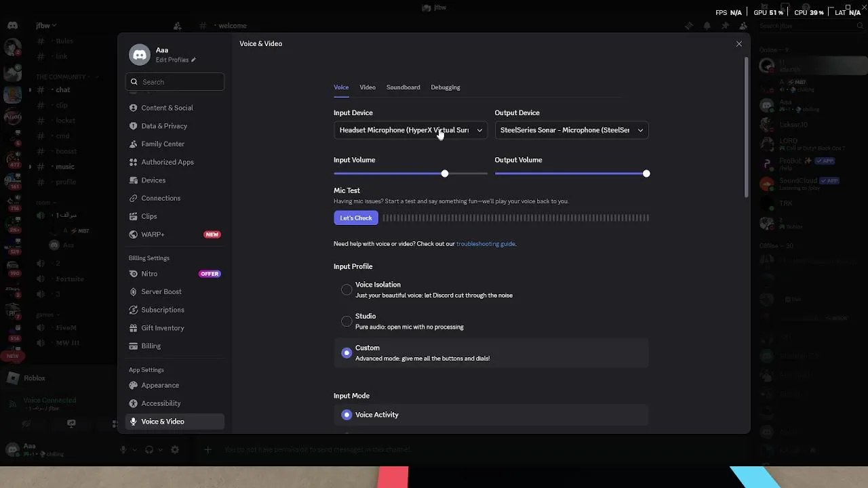Click the Content & Social shield icon

coord(133,108)
